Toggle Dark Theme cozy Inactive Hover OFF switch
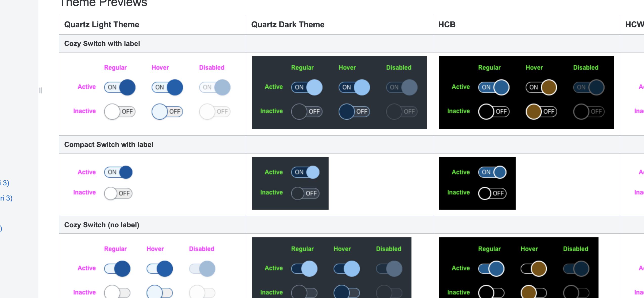 point(354,112)
